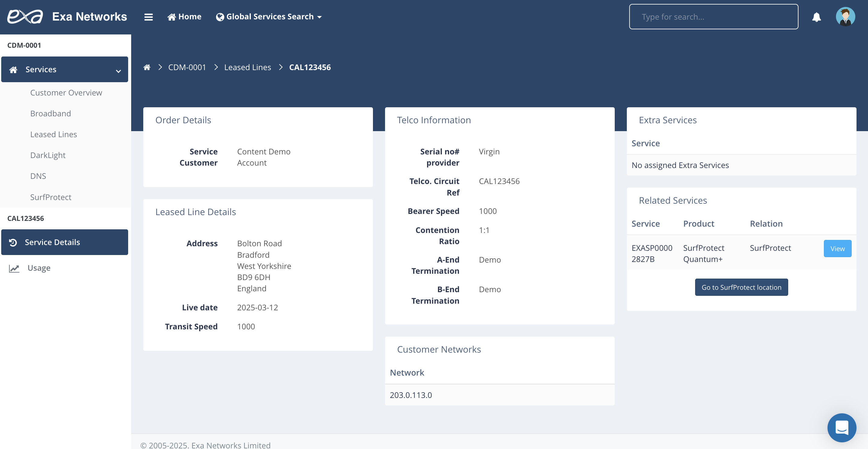The height and width of the screenshot is (449, 868).
Task: Toggle the hamburger sidebar menu icon
Action: click(x=149, y=17)
